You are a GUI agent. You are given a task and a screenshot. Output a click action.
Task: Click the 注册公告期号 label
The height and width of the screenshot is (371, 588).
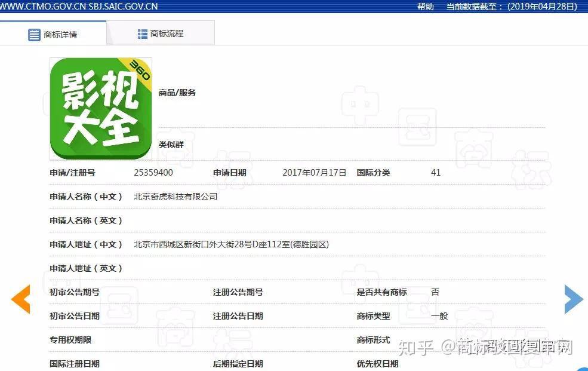[238, 292]
